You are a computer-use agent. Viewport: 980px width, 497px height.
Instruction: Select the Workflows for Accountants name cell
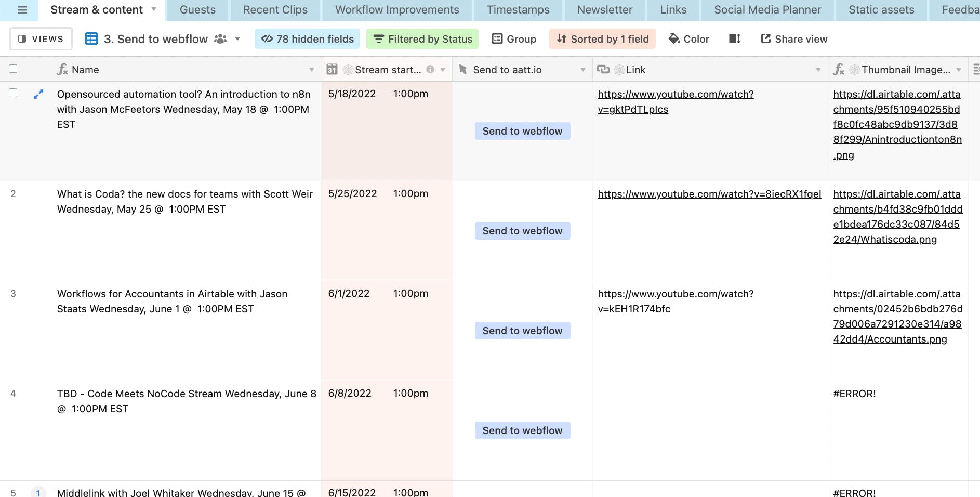coord(186,331)
